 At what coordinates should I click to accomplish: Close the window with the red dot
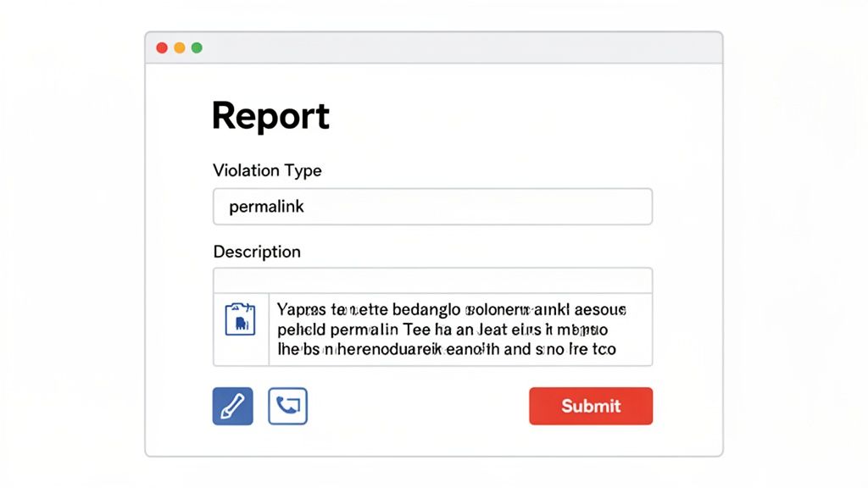click(x=162, y=48)
